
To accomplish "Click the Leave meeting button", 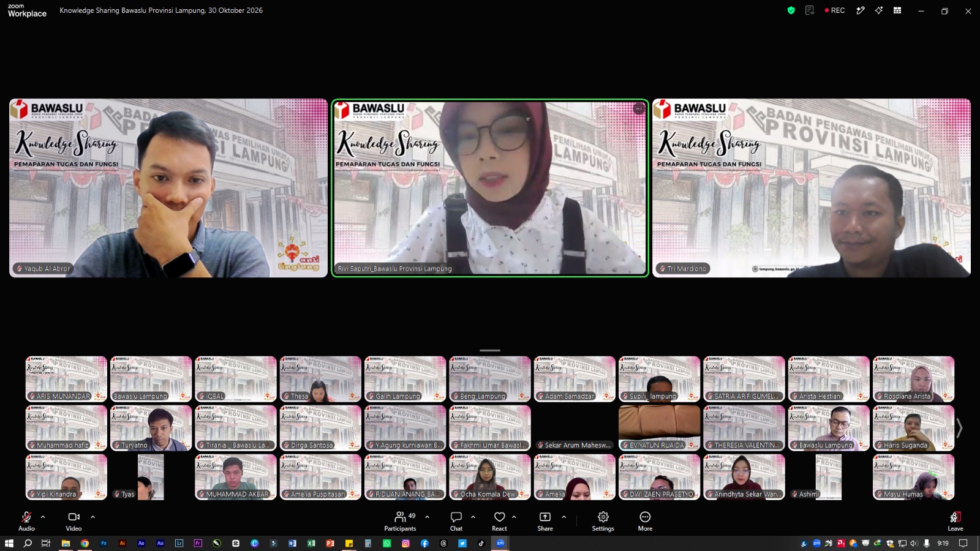I will (956, 521).
